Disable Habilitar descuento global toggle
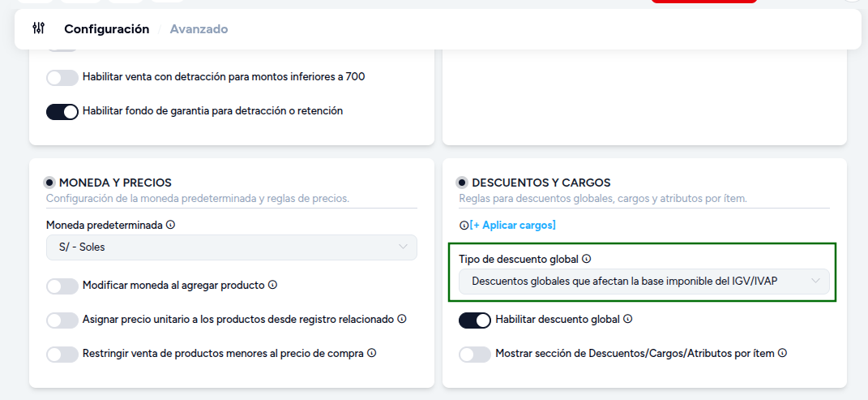The image size is (868, 400). pyautogui.click(x=475, y=320)
